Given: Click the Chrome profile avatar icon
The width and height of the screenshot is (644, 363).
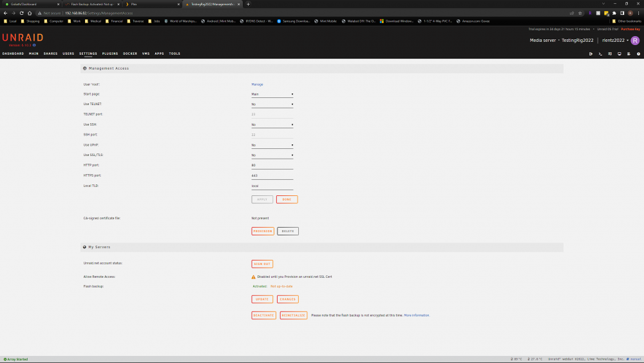Looking at the screenshot, I should click(630, 13).
